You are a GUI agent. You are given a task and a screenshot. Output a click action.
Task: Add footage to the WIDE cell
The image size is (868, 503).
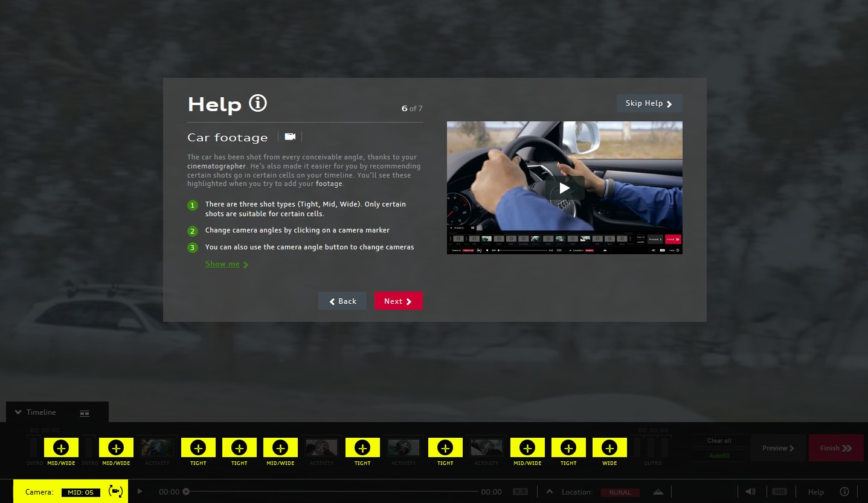point(609,447)
